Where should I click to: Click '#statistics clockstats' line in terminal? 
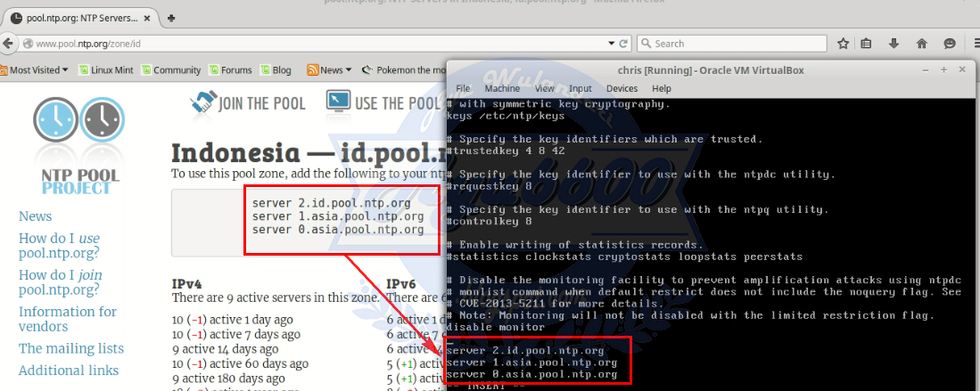click(x=625, y=257)
